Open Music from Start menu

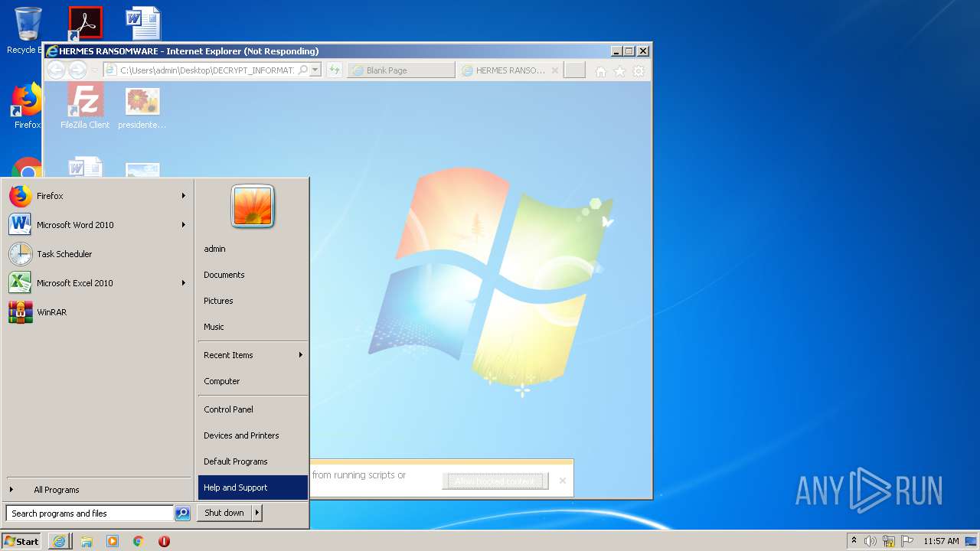point(253,327)
